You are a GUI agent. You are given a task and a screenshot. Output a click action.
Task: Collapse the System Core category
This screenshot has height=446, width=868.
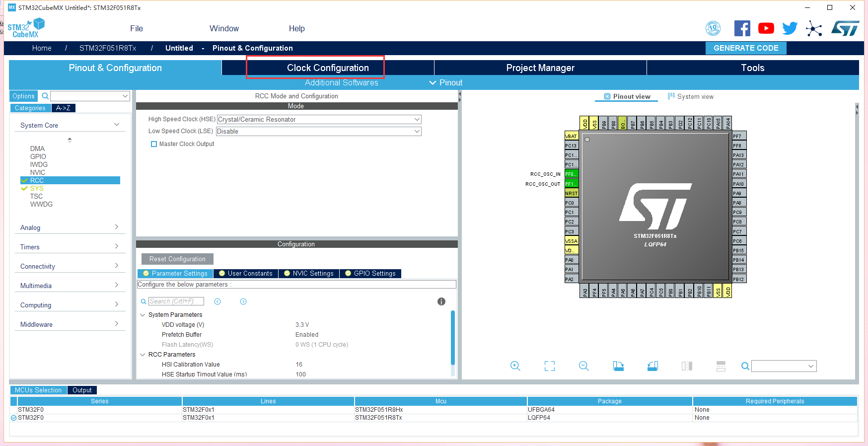(117, 125)
